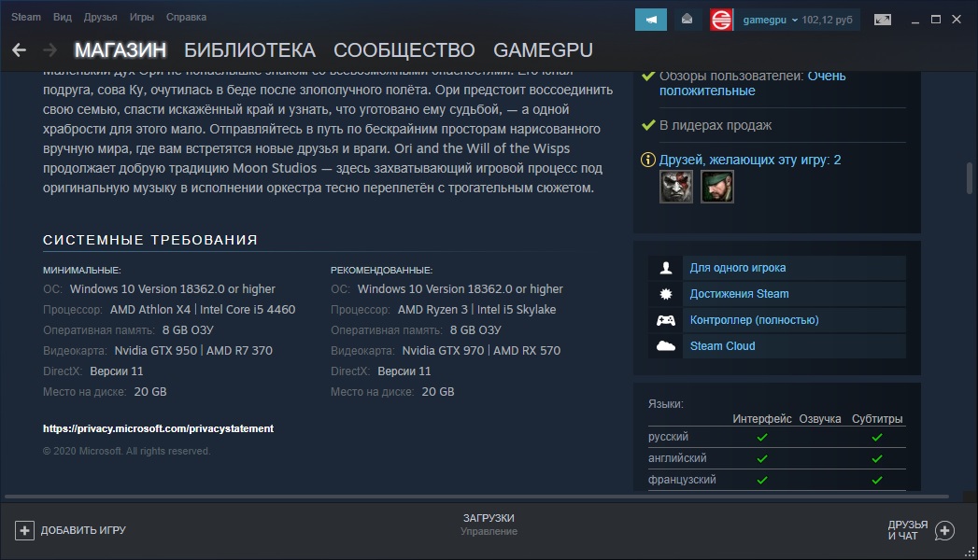Click the vertical page scrollbar thumb

970,178
